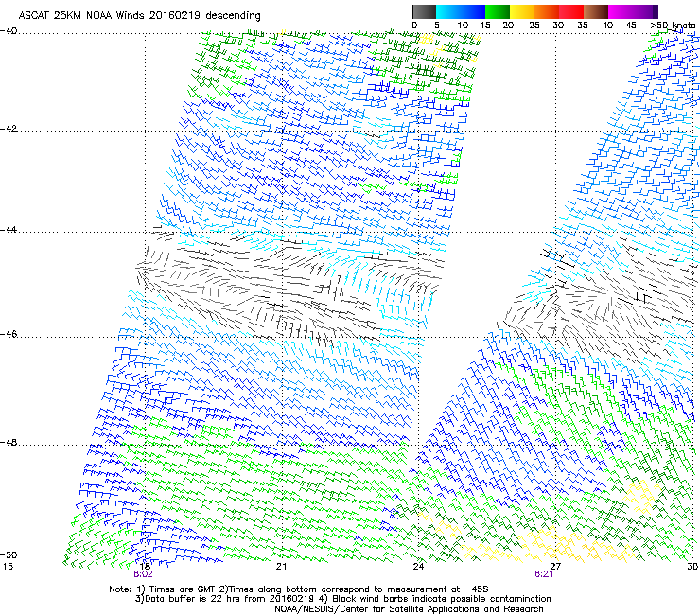Click the 'NOAA/NESDIS/Center for Satellite Applications' credit
Screen dimensions: 700x615
click(409, 609)
